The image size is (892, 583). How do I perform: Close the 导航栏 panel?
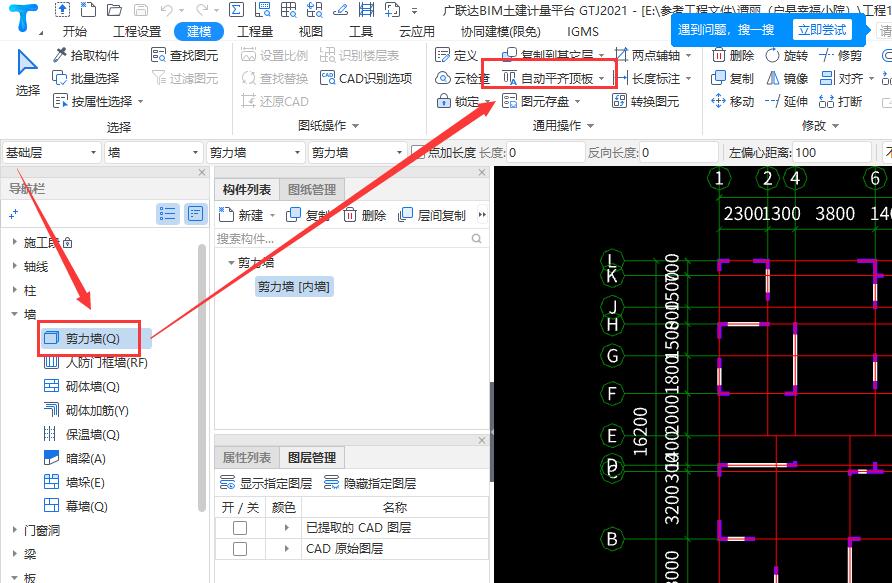[x=201, y=172]
